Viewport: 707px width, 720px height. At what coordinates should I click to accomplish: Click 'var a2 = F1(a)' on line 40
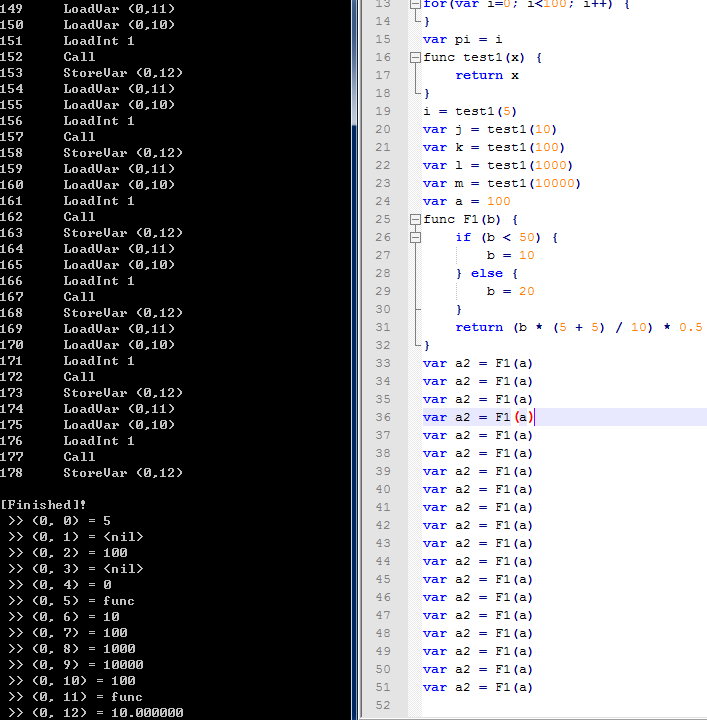[478, 489]
